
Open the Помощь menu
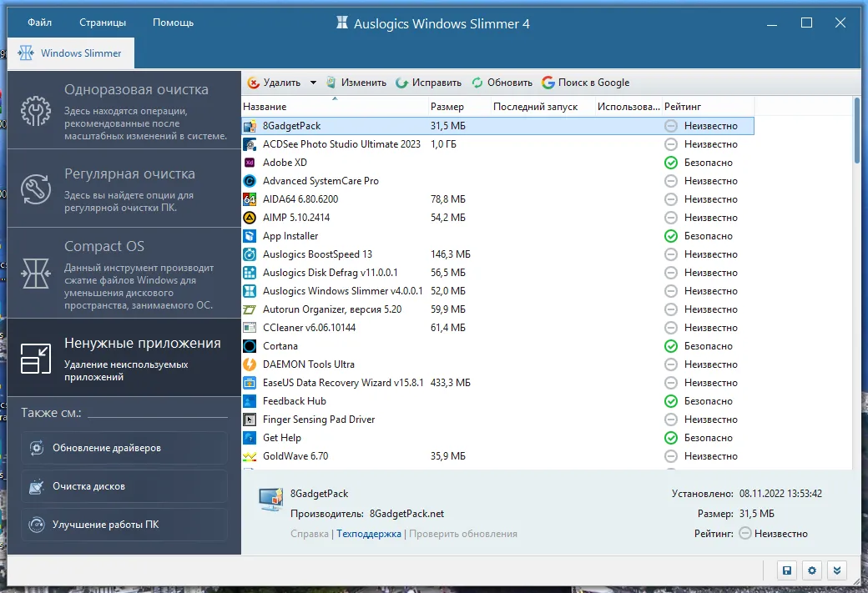(x=174, y=23)
